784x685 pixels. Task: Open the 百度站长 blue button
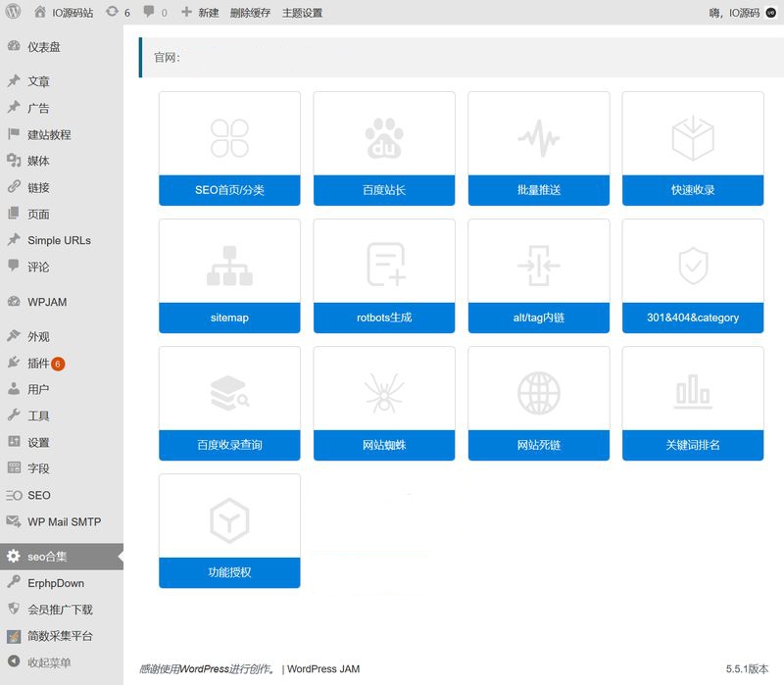[384, 190]
